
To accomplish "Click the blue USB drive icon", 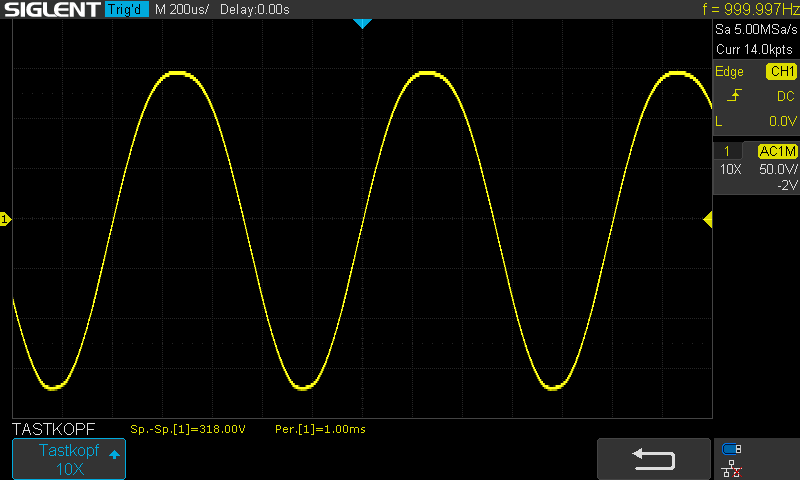I will [732, 449].
